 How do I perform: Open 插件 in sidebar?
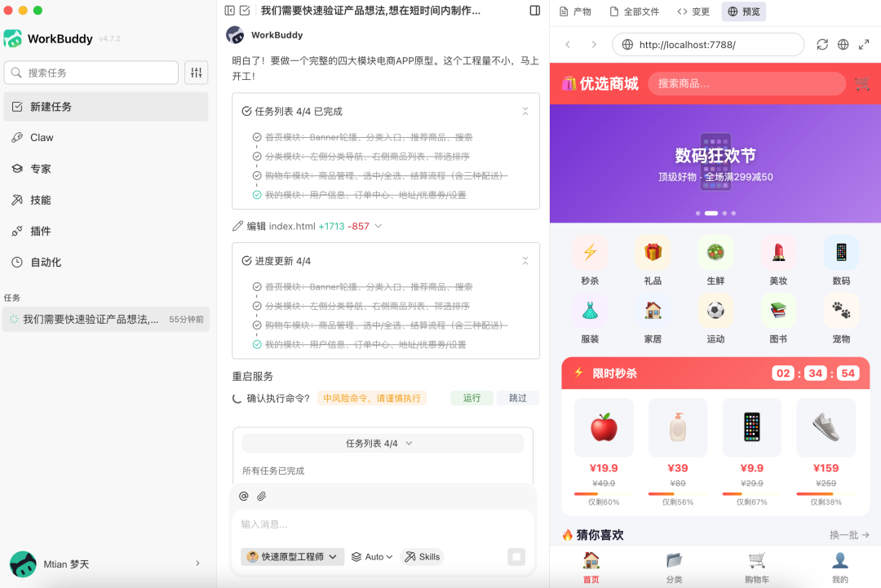pos(105,231)
